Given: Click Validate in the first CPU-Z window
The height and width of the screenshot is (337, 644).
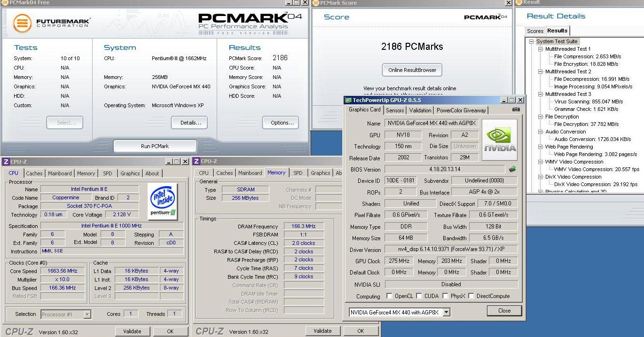Looking at the screenshot, I should 132,331.
